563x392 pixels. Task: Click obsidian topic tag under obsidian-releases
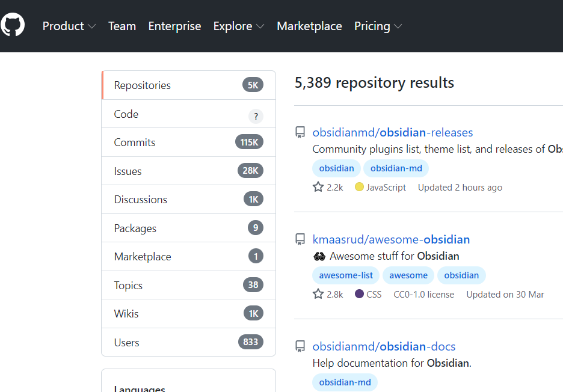[x=336, y=168]
